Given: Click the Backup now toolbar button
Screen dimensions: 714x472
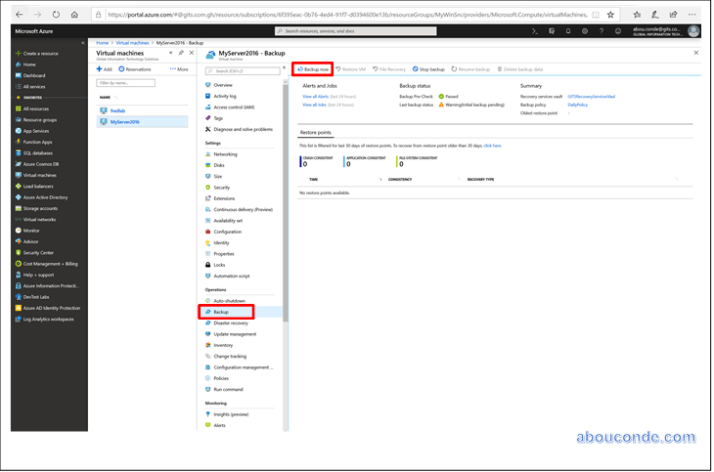Looking at the screenshot, I should pos(313,69).
